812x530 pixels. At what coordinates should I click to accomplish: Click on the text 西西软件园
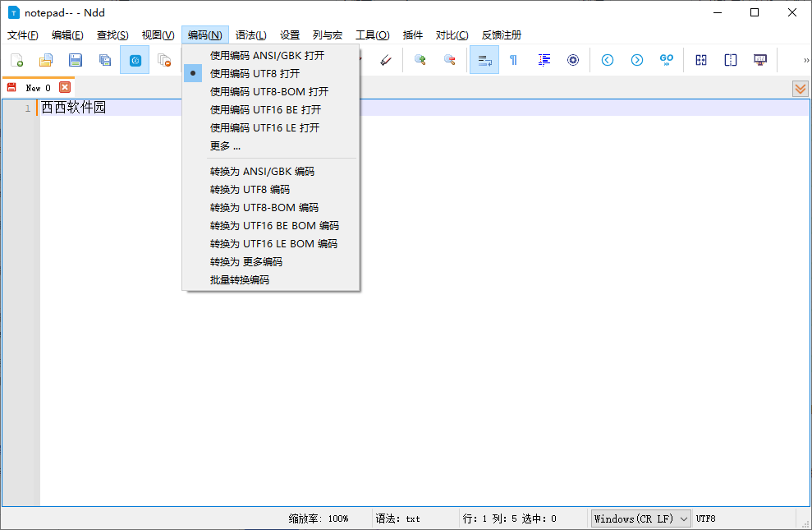[x=74, y=108]
